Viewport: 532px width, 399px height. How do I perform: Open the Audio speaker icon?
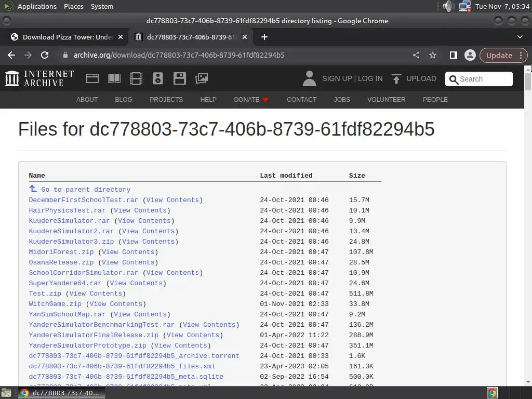point(158,78)
